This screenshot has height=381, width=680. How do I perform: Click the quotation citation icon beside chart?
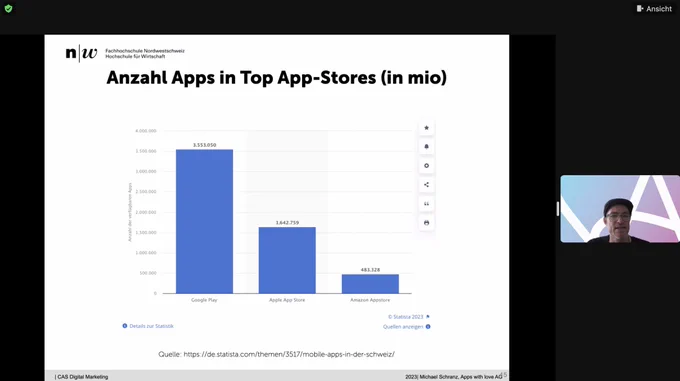click(x=426, y=204)
